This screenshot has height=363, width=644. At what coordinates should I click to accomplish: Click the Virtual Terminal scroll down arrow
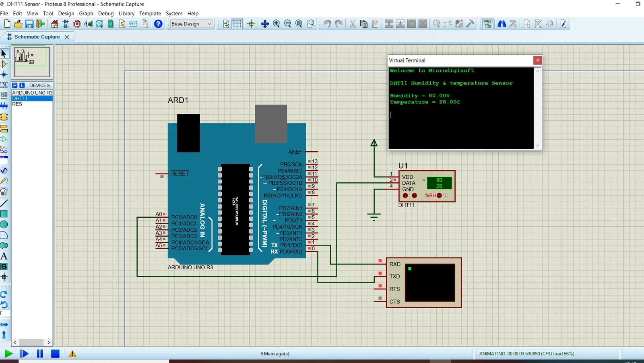(537, 146)
